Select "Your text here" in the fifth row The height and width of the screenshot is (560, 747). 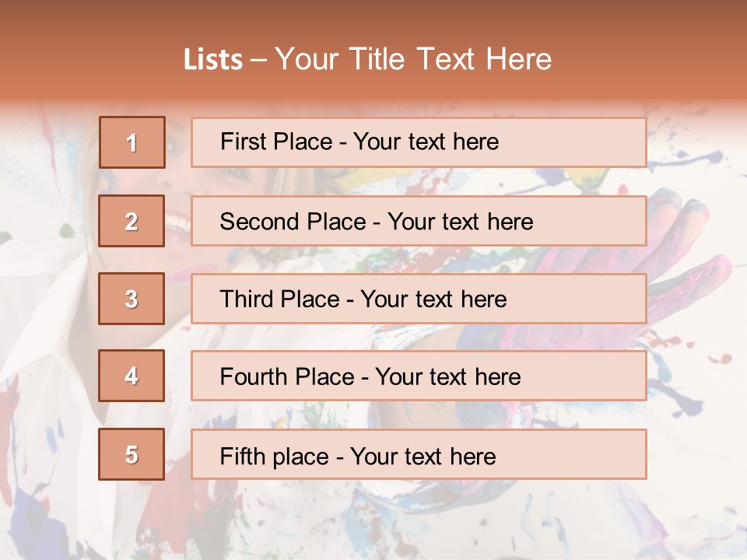pos(423,456)
